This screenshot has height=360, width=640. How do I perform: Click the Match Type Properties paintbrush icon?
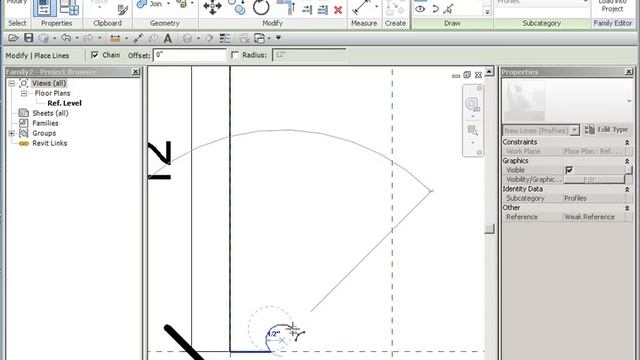[x=122, y=9]
